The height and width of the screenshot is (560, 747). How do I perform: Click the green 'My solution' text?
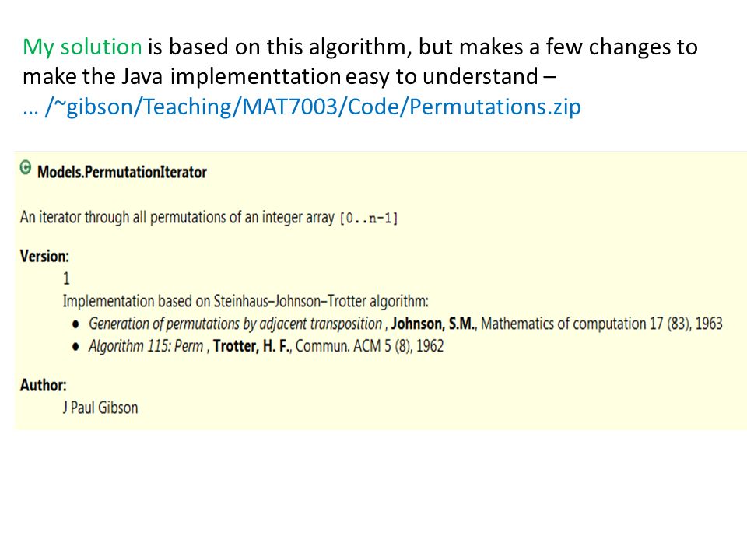tap(82, 47)
